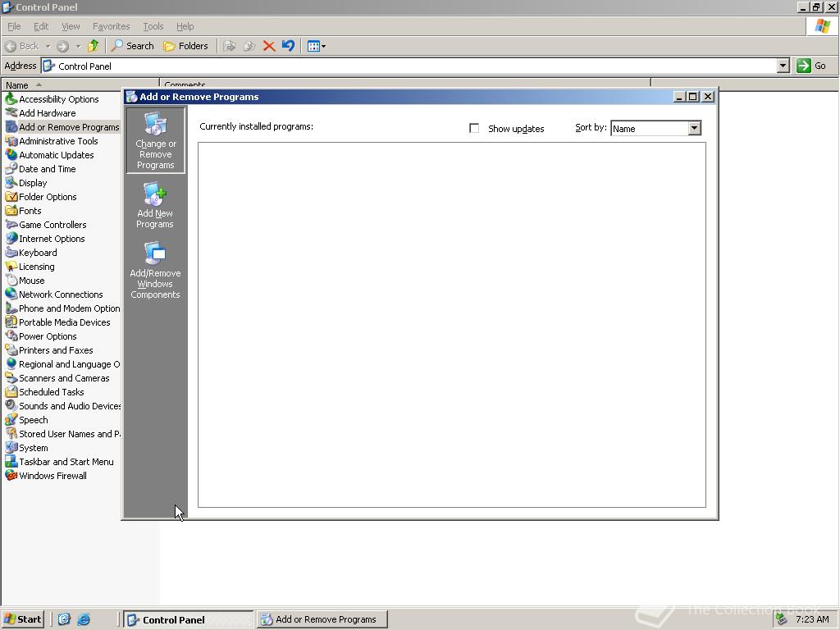Image resolution: width=840 pixels, height=630 pixels.
Task: Open the View menu
Action: (71, 26)
